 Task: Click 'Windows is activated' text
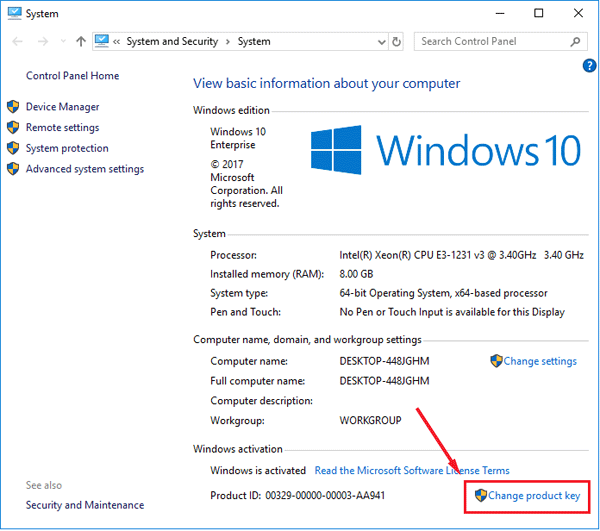(258, 470)
